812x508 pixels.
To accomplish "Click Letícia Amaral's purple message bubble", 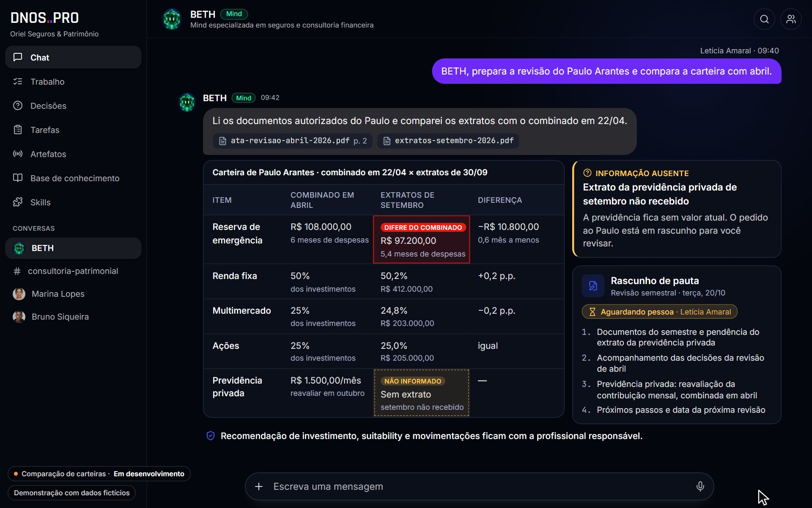I will (606, 71).
